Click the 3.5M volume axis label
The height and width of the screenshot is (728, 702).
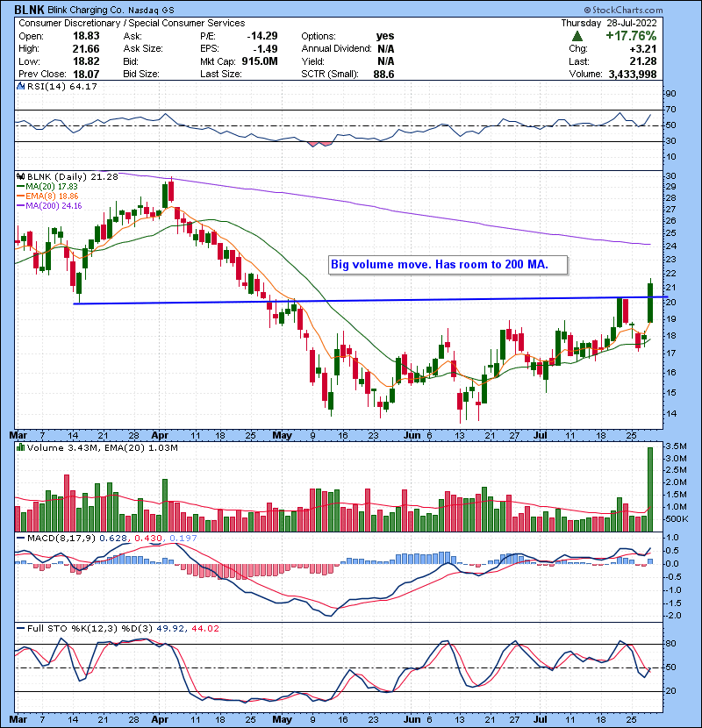click(676, 446)
